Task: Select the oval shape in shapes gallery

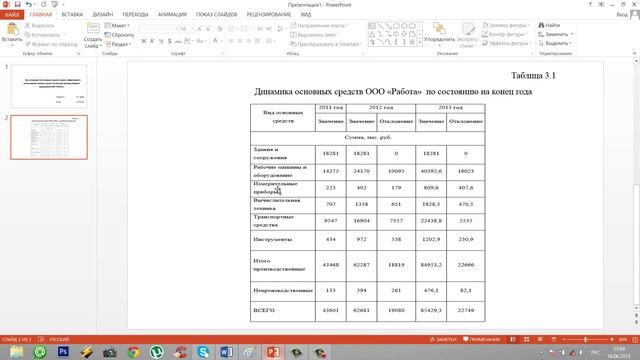Action: (404, 26)
